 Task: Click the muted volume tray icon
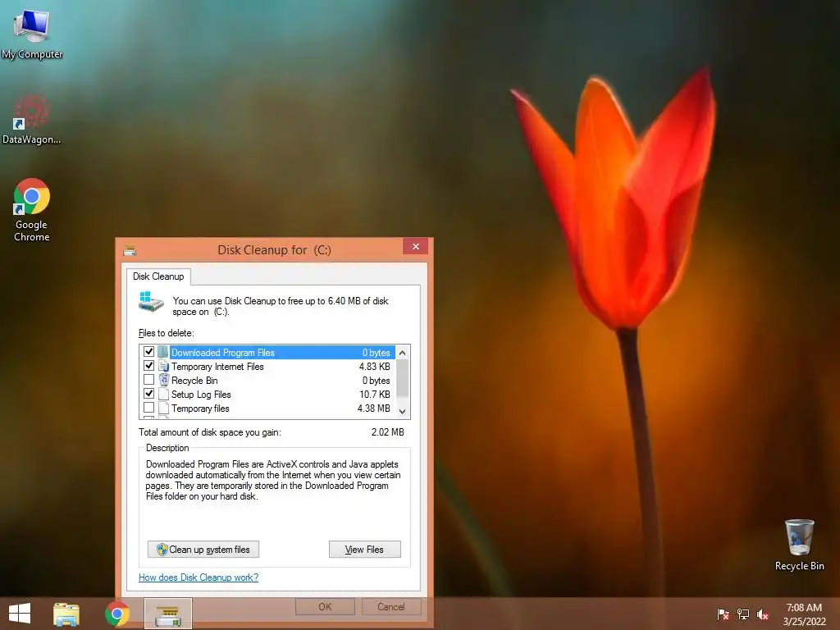click(763, 614)
